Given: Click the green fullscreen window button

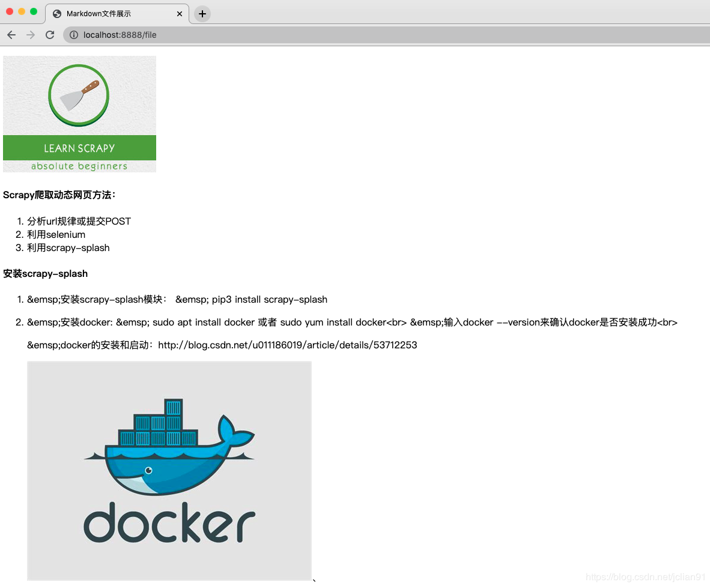Looking at the screenshot, I should (x=34, y=11).
